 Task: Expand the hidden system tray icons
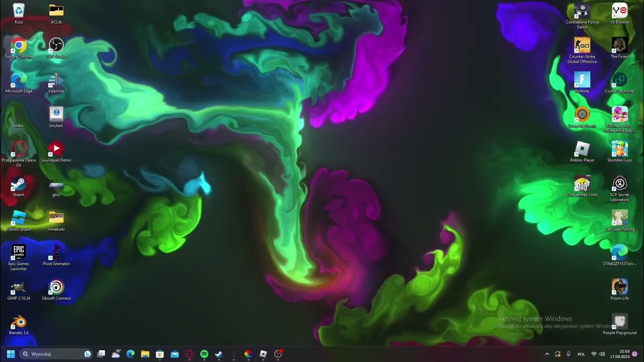point(547,354)
